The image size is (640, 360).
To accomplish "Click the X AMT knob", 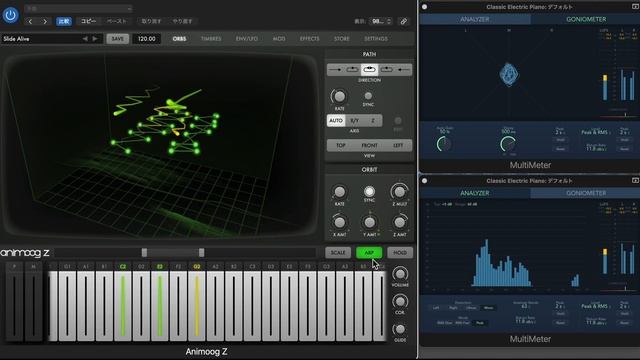I will (339, 222).
